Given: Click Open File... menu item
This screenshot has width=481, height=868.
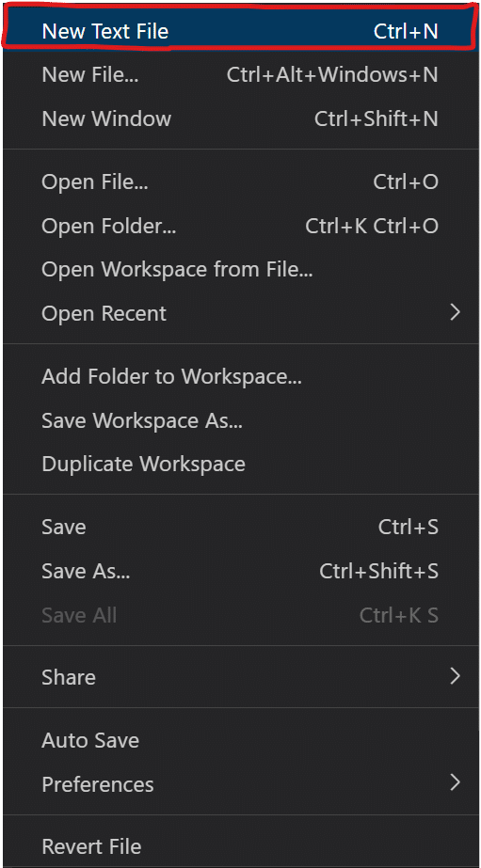Looking at the screenshot, I should point(240,181).
